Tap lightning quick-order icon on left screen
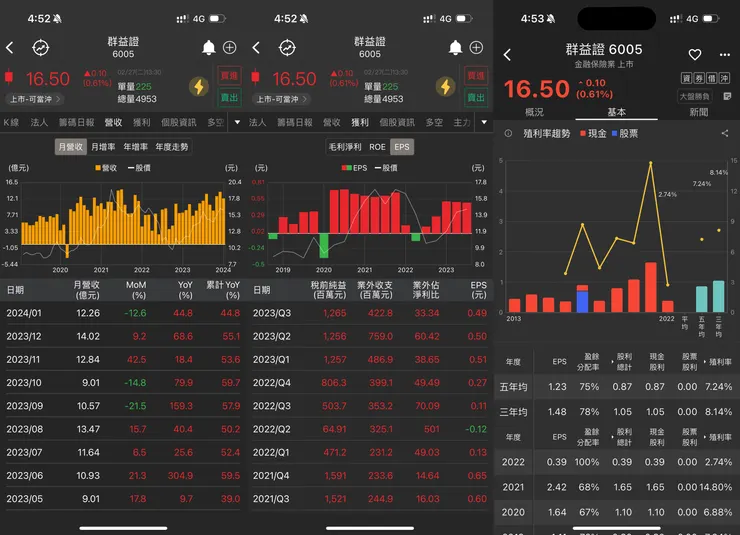Screen dimensions: 740x535 tap(199, 86)
